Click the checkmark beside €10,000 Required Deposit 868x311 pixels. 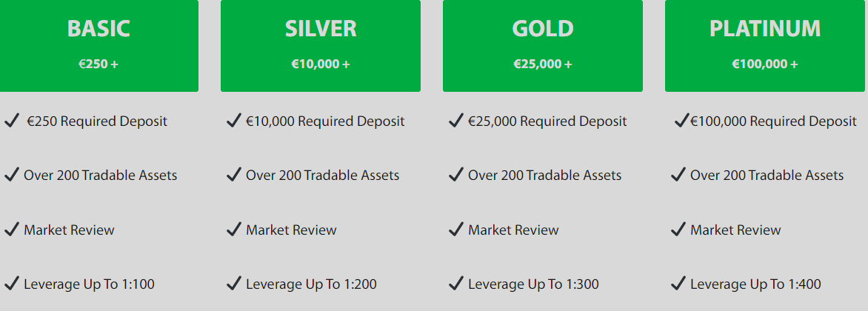(234, 120)
